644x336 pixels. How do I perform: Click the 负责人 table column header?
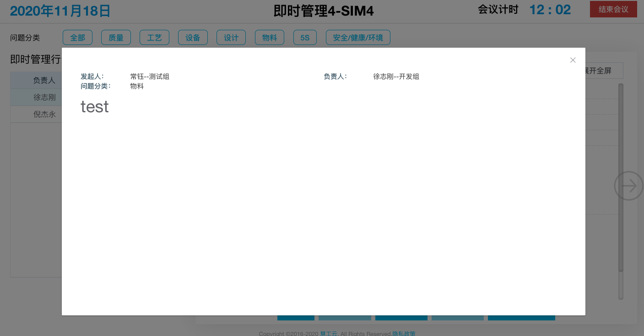coord(44,80)
